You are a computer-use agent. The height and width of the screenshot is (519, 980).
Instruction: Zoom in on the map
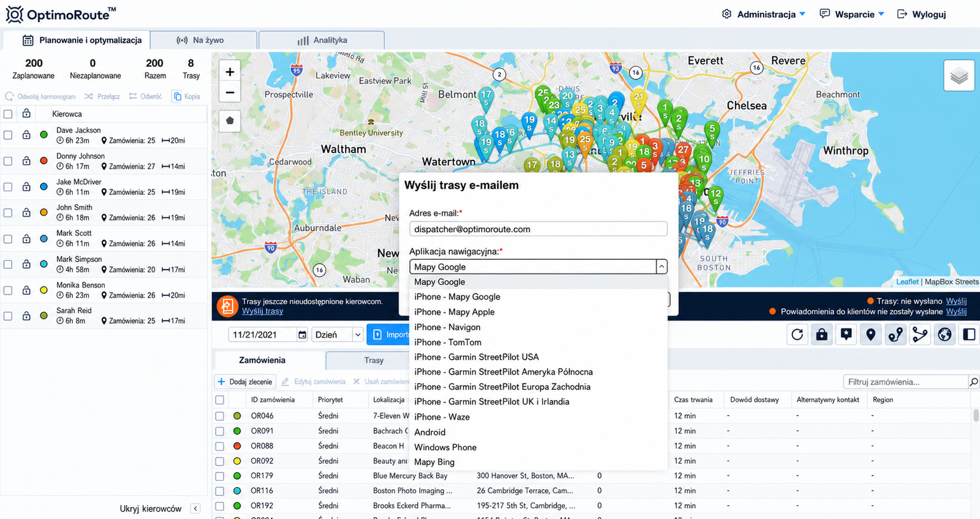pyautogui.click(x=230, y=72)
